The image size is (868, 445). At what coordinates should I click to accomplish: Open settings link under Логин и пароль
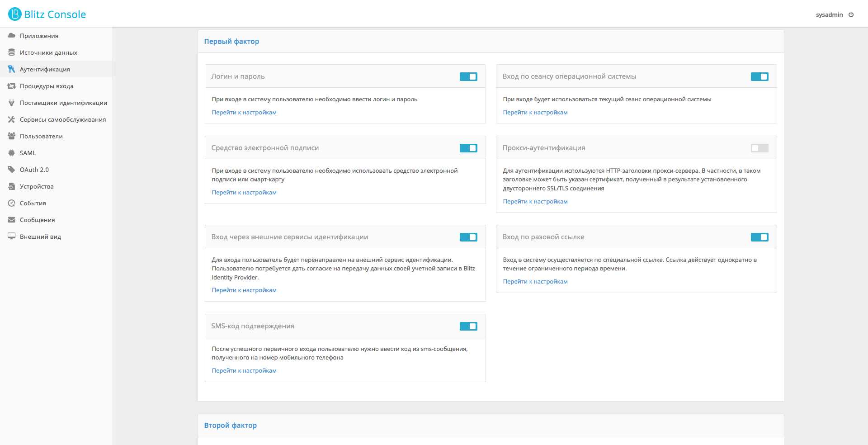244,112
